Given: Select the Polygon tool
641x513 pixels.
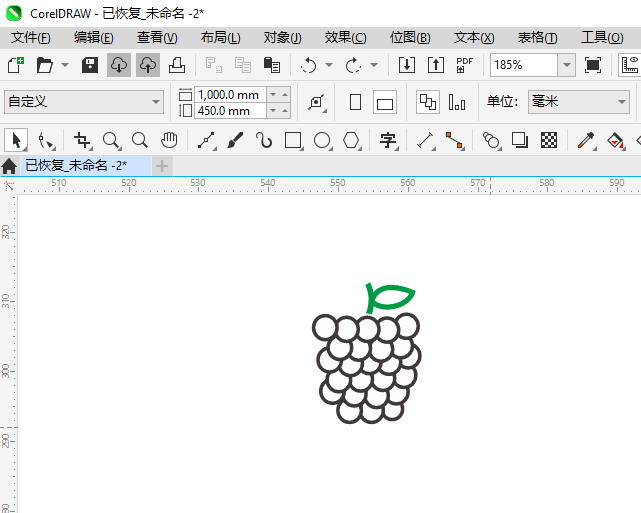Looking at the screenshot, I should (x=351, y=140).
